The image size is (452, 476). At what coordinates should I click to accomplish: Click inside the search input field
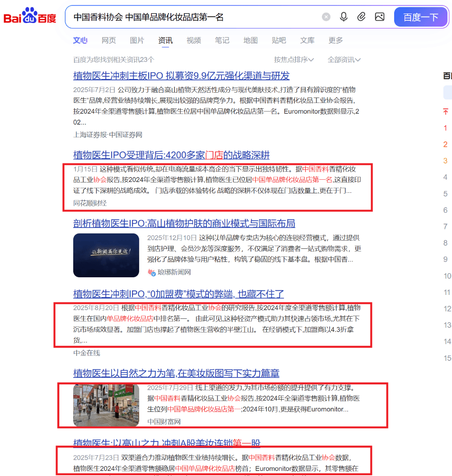point(190,16)
